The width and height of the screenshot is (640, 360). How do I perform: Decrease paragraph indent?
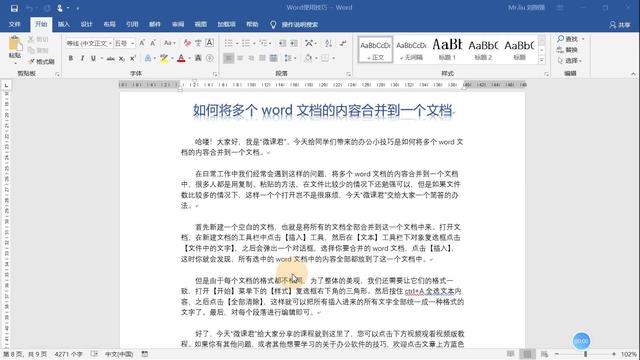282,43
